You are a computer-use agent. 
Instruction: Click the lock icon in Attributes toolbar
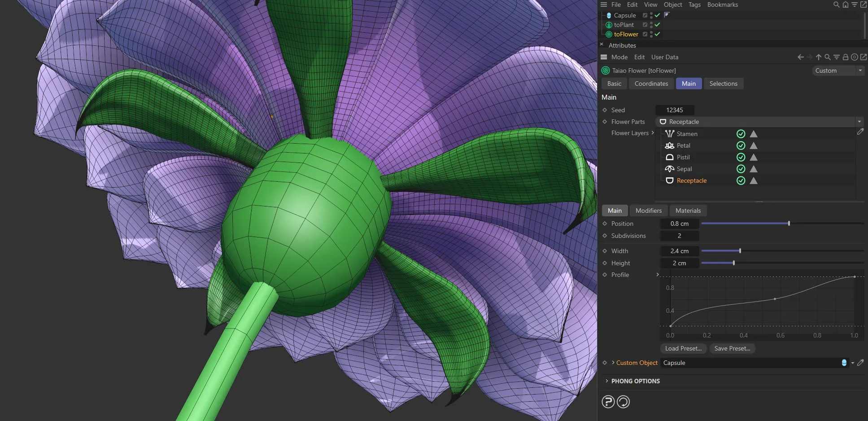pyautogui.click(x=845, y=57)
